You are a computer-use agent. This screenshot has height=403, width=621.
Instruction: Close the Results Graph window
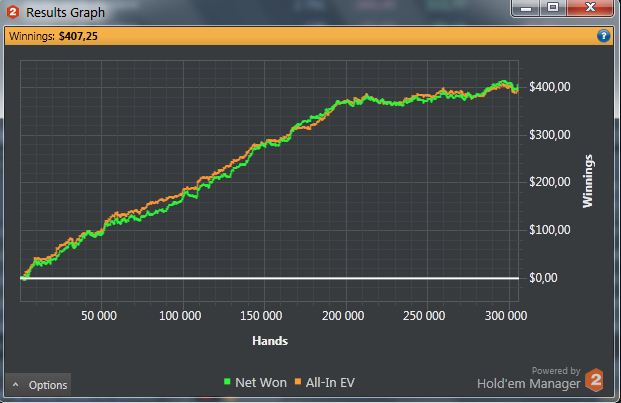point(590,8)
